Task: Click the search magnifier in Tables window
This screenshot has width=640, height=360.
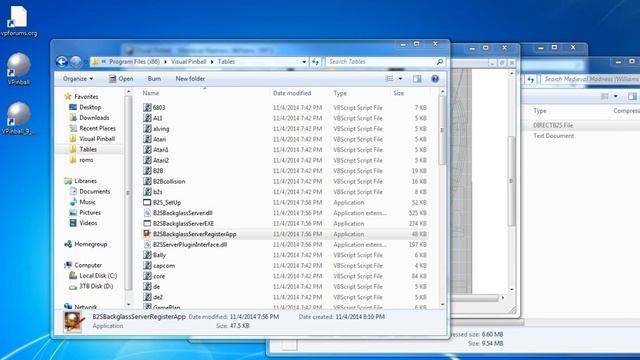Action: click(x=440, y=62)
